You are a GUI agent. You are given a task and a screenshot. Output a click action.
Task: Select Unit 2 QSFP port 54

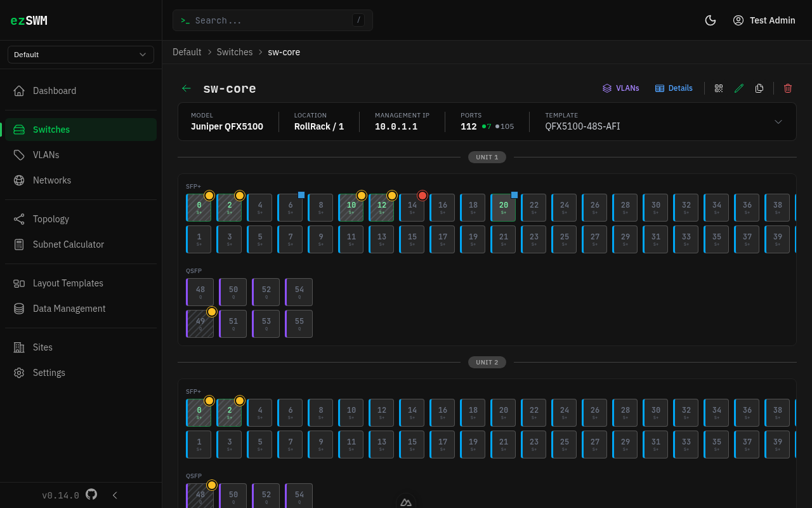pos(299,496)
